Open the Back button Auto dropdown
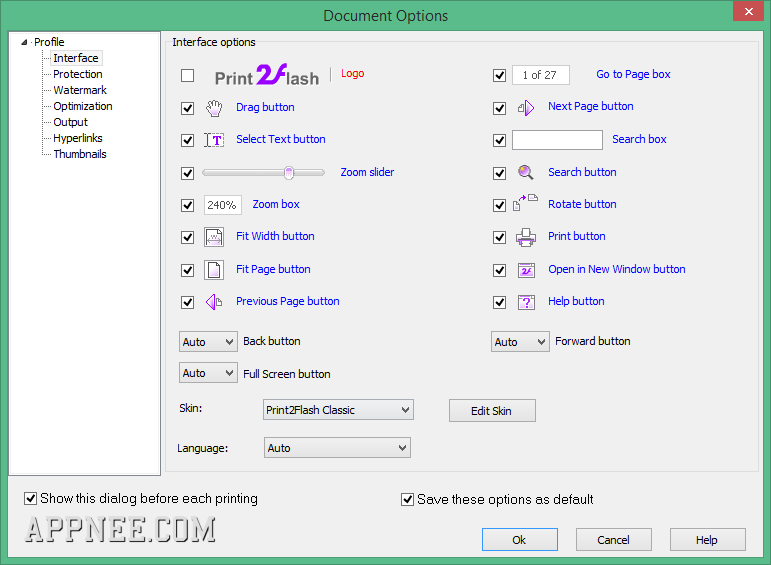This screenshot has width=771, height=565. click(208, 342)
